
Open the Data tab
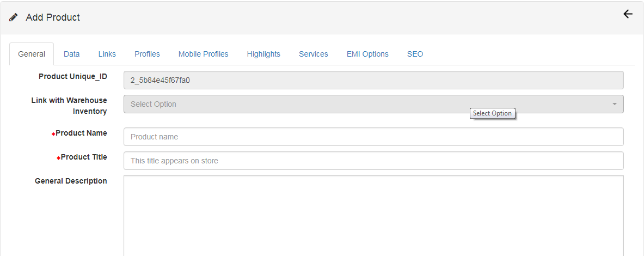(71, 54)
